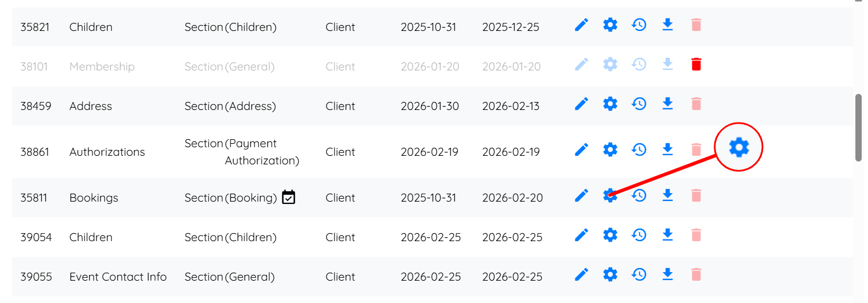Edit the Children row 35821 with pencil icon

582,25
